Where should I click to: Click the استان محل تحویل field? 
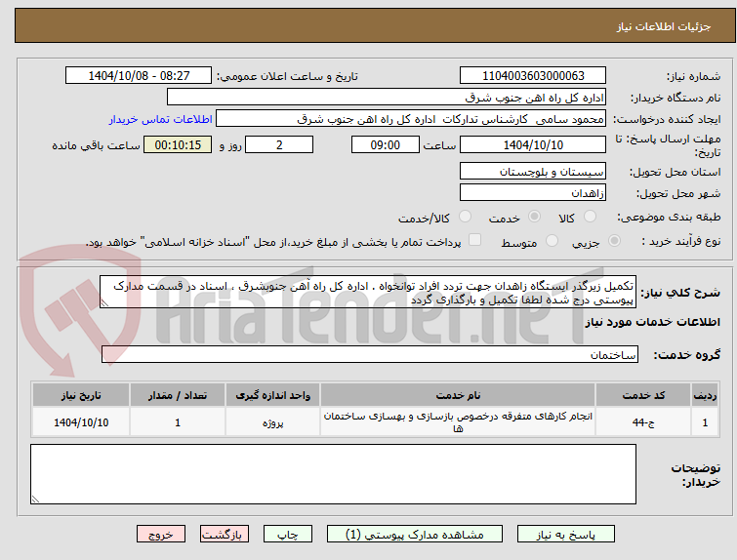533,171
